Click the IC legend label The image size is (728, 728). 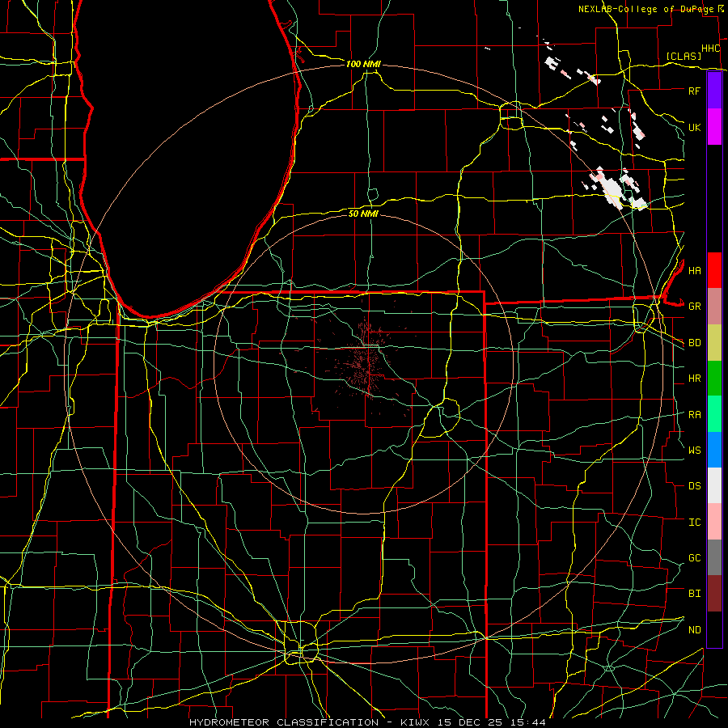click(695, 523)
